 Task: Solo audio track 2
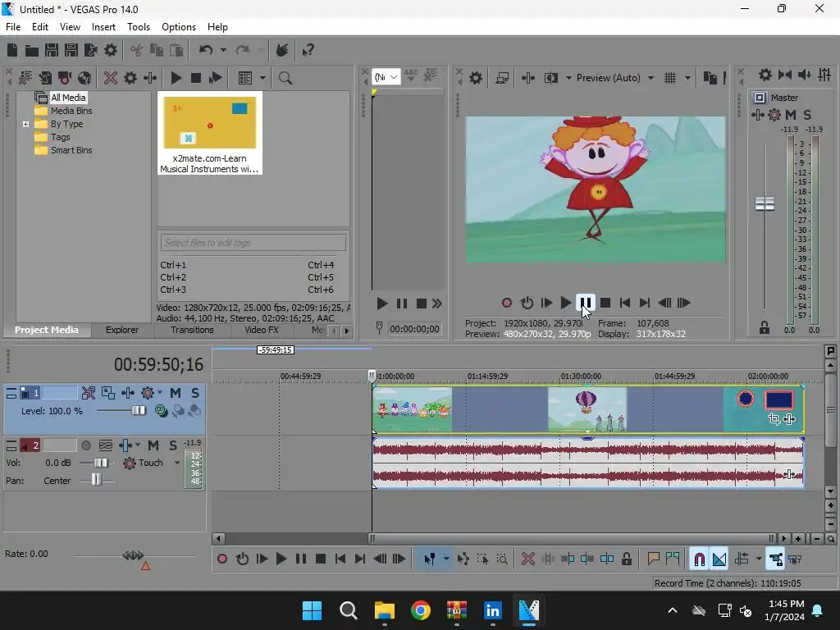tap(173, 445)
